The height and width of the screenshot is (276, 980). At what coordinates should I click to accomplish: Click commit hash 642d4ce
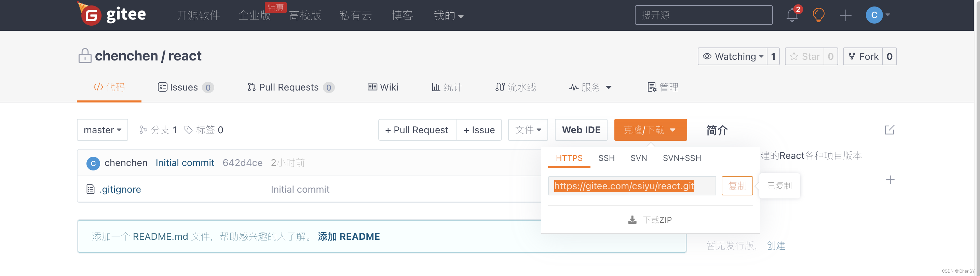pyautogui.click(x=242, y=163)
